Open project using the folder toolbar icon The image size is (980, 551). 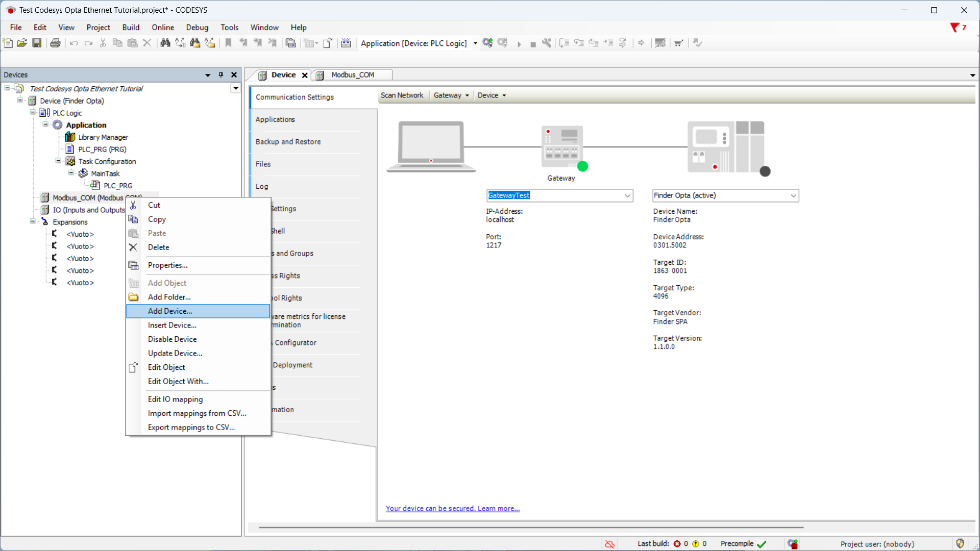click(x=22, y=43)
